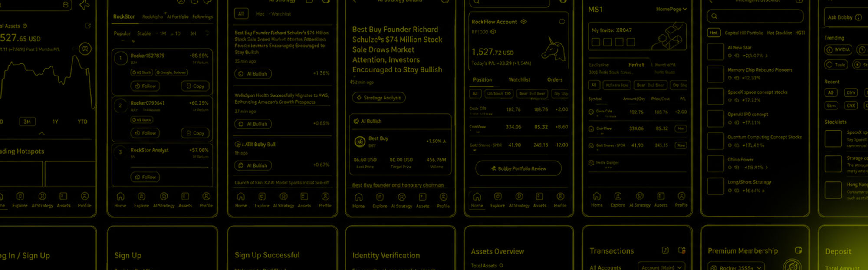The image size is (868, 270).
Task: Switch to the AI Portfolio tab
Action: [178, 17]
